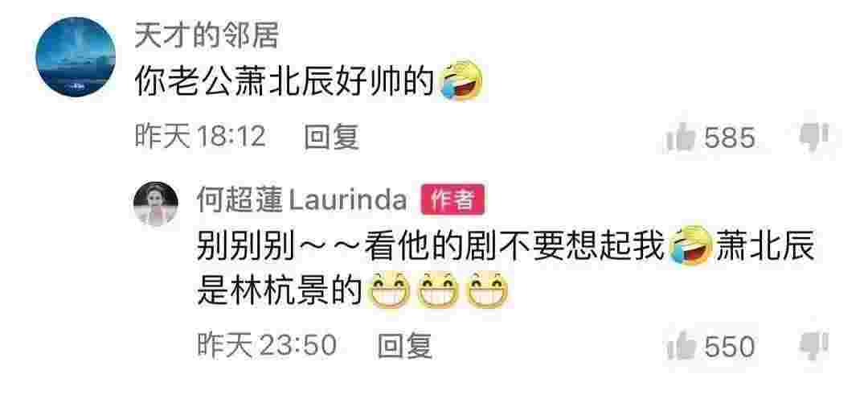Reply to the comment posted 昨天 18:12
This screenshot has height=407, width=868.
[x=332, y=136]
